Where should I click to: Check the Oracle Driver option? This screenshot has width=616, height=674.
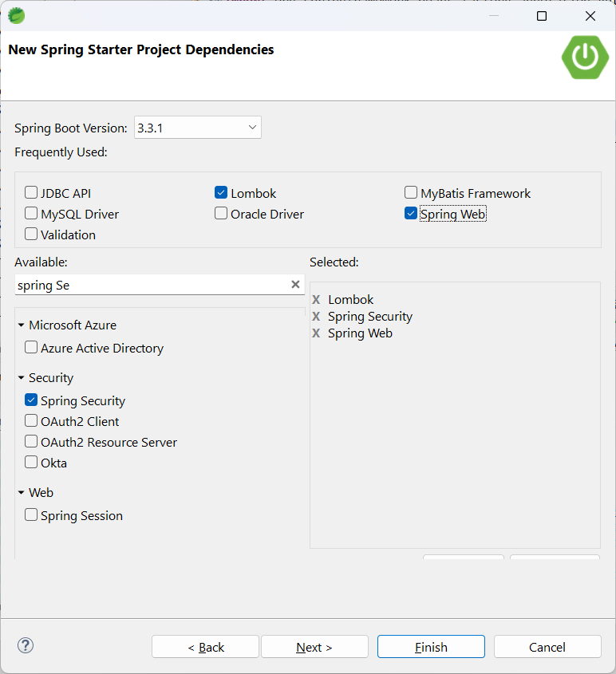point(221,213)
